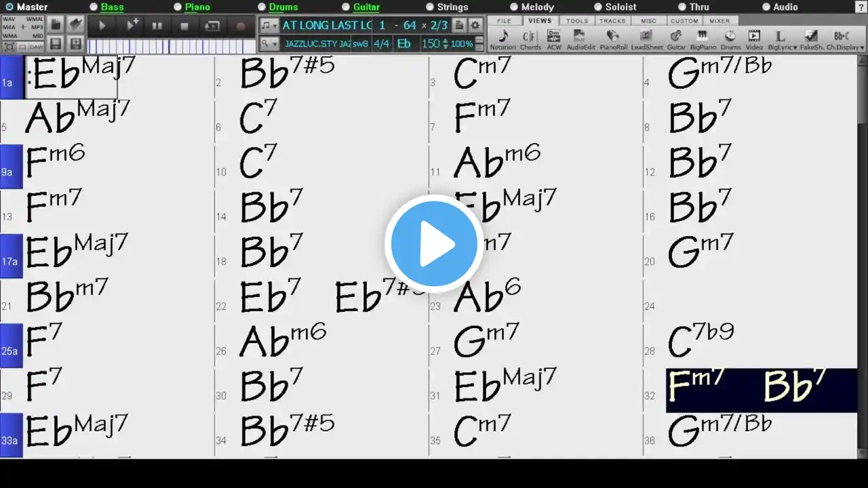868x488 pixels.
Task: Open the song picker dropdown with the note icon
Action: click(269, 25)
